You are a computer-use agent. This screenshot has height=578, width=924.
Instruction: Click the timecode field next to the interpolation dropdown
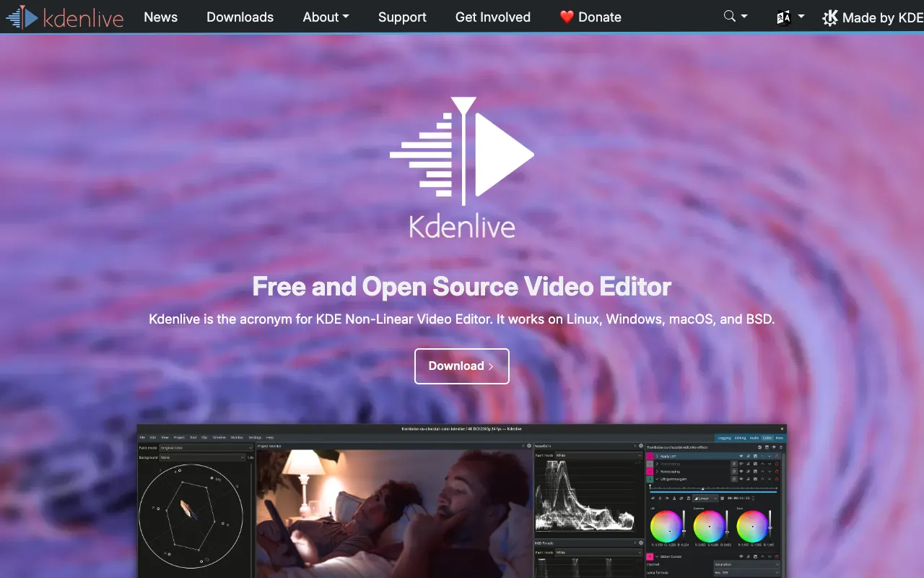click(738, 499)
